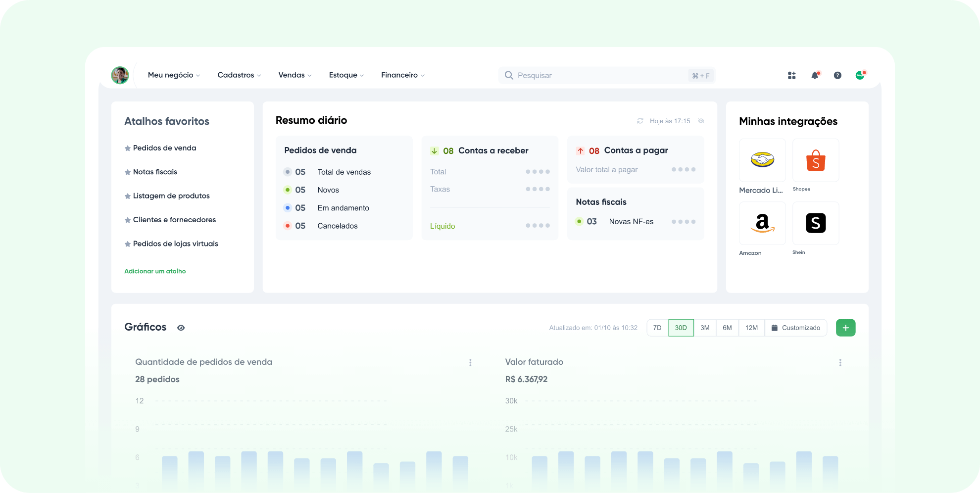
Task: Select the 3M time range
Action: (705, 328)
